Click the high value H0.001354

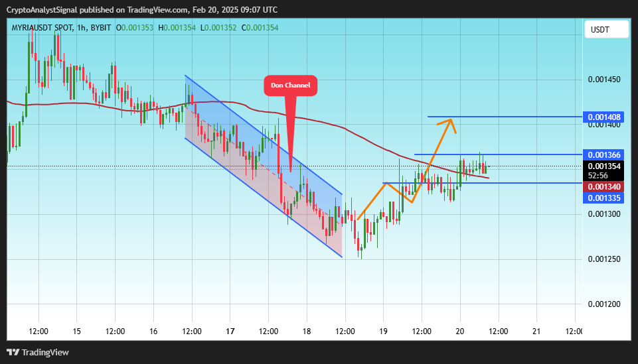click(x=177, y=28)
